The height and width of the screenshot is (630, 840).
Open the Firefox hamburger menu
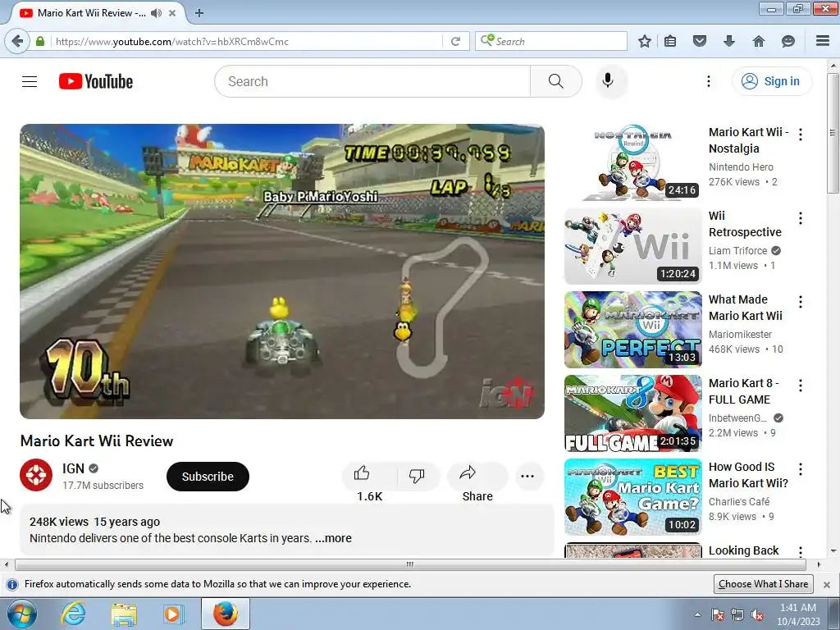coord(823,41)
